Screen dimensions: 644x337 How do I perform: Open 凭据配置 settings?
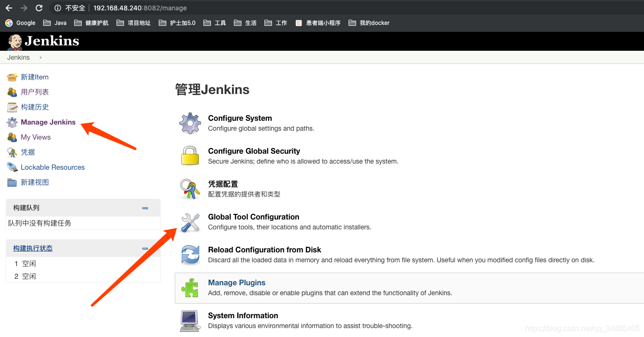[x=223, y=184]
